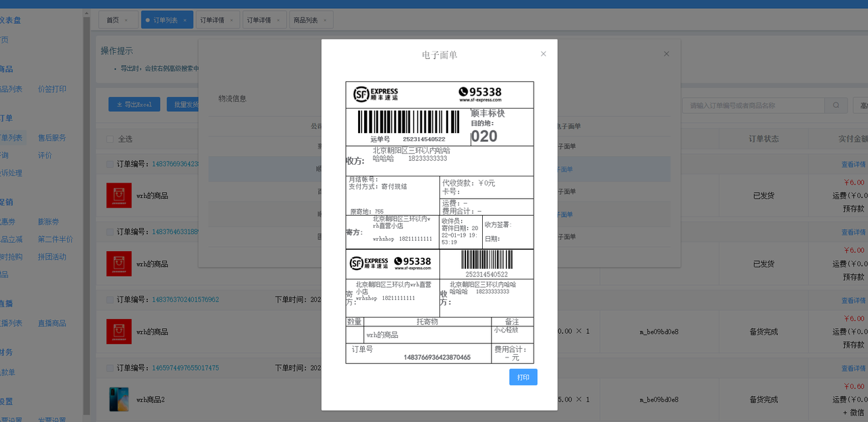Focus the order number or product name search field
868x422 pixels.
754,105
